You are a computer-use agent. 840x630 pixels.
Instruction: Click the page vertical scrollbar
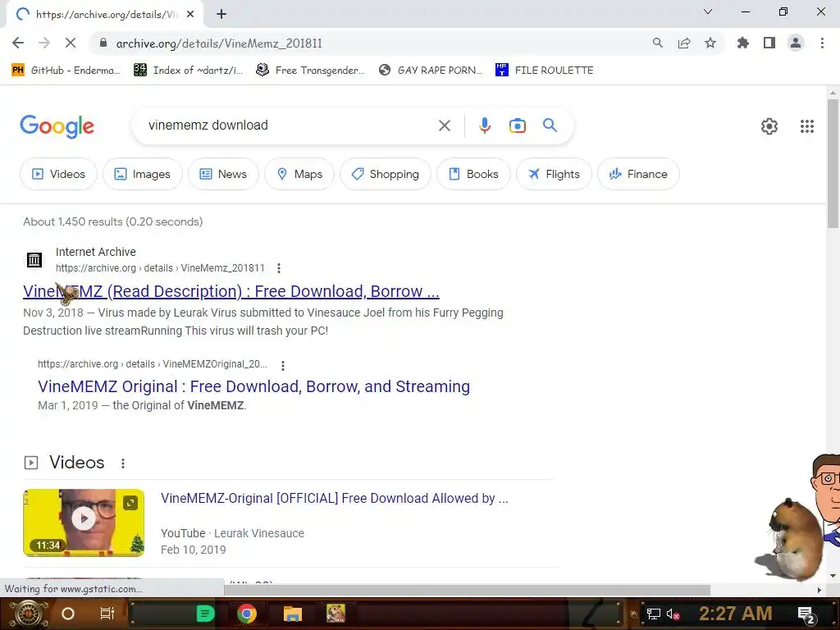tap(833, 163)
